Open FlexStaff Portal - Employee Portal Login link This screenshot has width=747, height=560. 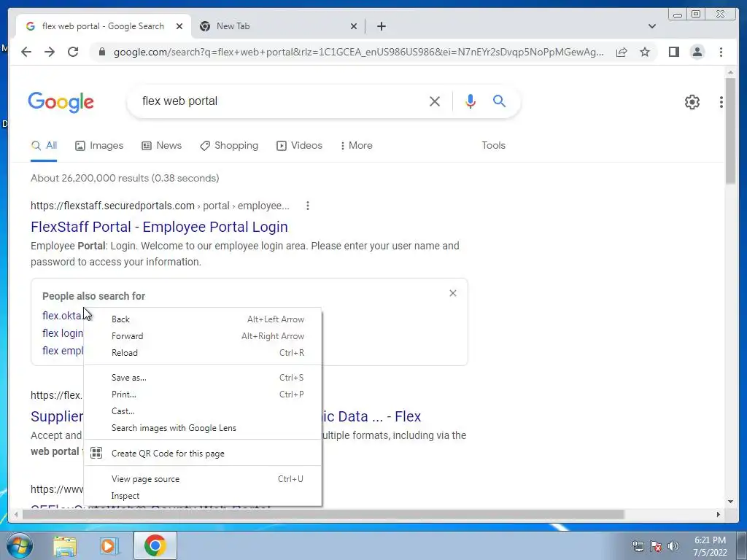(x=159, y=227)
